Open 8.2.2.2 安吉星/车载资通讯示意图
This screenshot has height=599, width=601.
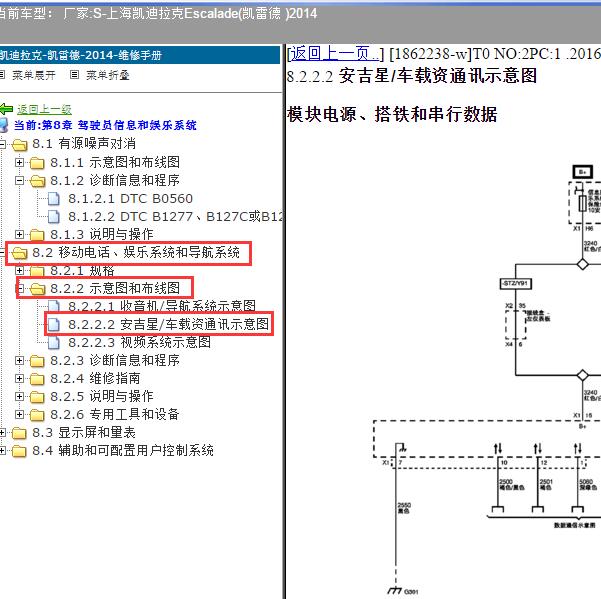tap(169, 324)
